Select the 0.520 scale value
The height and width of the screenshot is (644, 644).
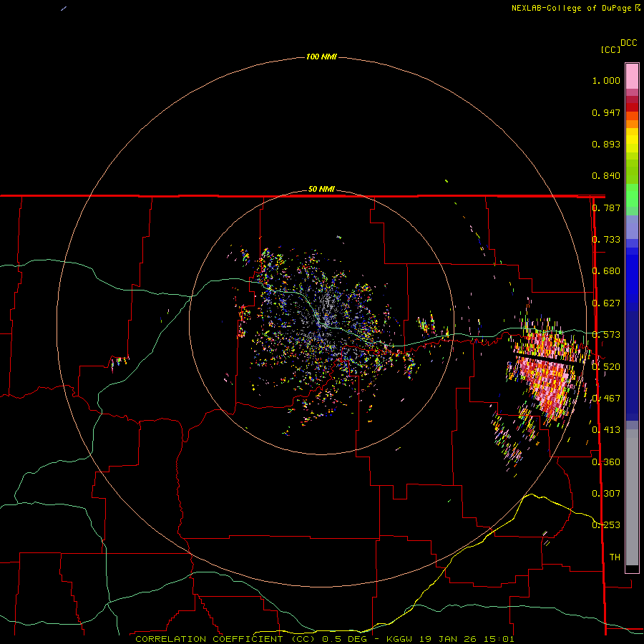tap(606, 367)
